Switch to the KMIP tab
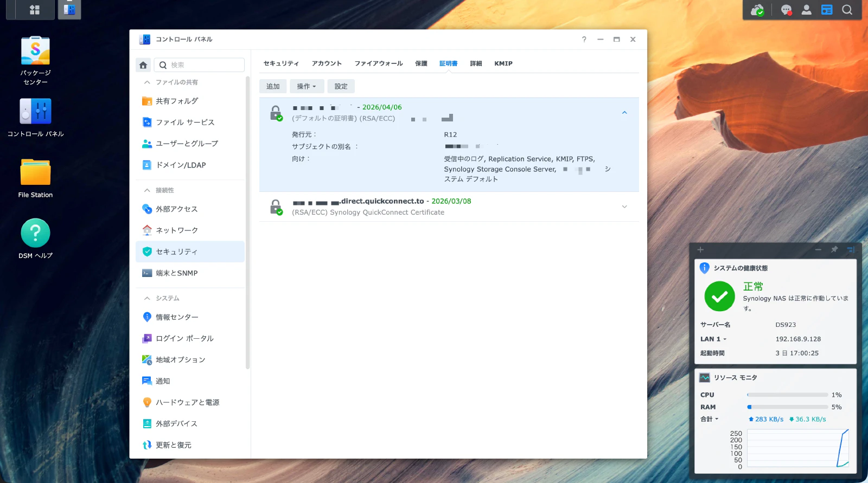The height and width of the screenshot is (483, 868). coord(503,63)
